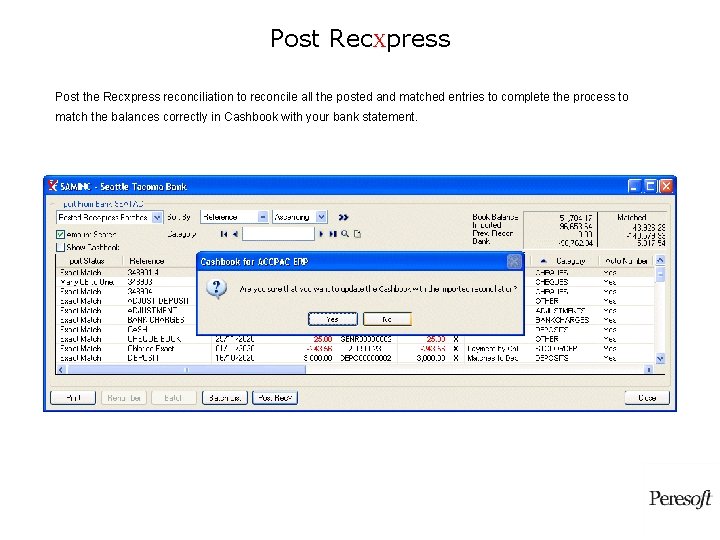Click the grid's scroll down arrow
Viewport: 720px width, 540px height.
coord(660,359)
